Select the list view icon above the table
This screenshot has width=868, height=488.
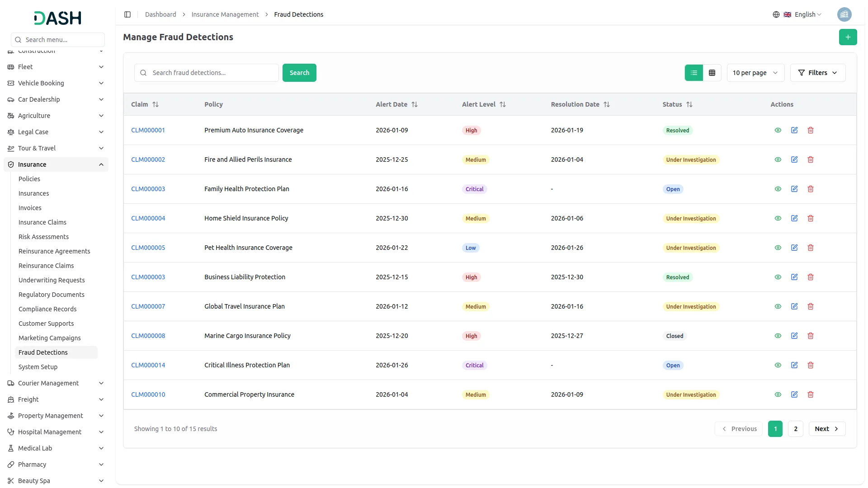pyautogui.click(x=694, y=73)
